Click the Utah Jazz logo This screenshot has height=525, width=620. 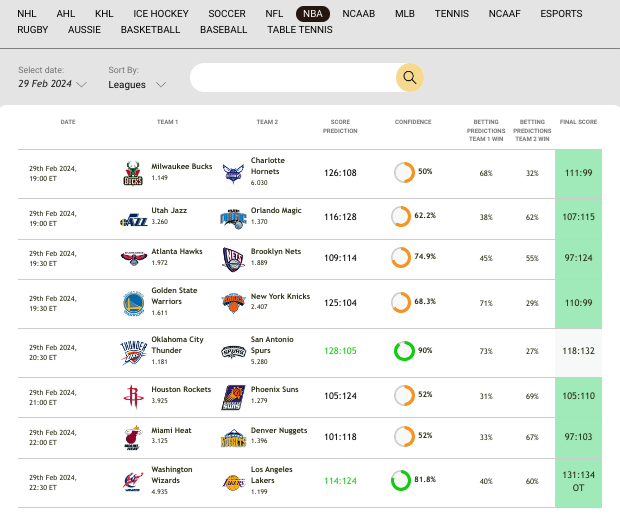pyautogui.click(x=134, y=220)
